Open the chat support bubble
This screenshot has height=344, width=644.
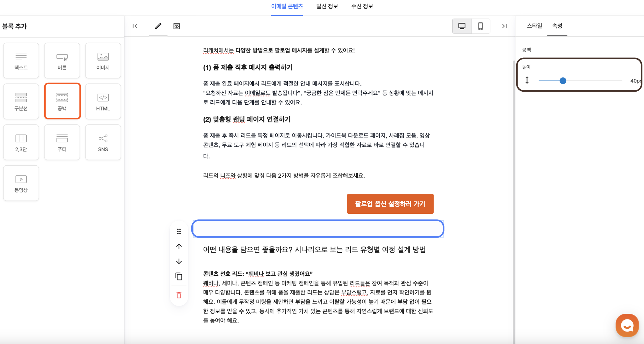(x=627, y=325)
